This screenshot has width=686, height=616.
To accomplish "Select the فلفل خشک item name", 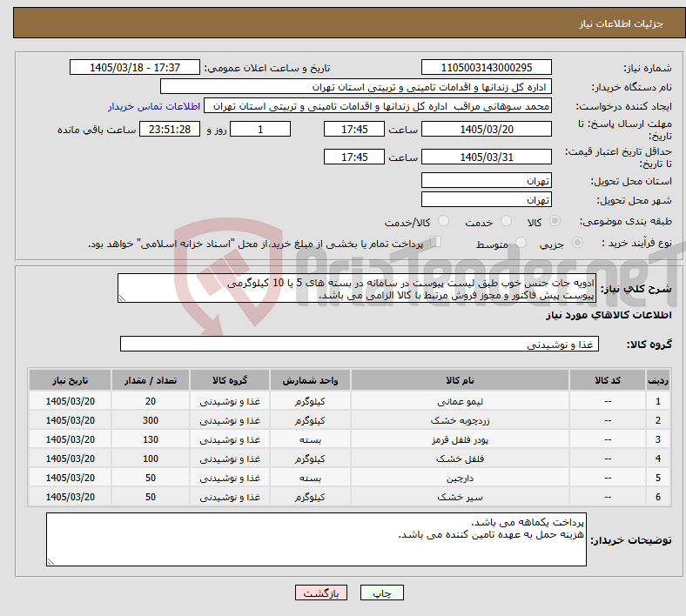I will (x=460, y=459).
